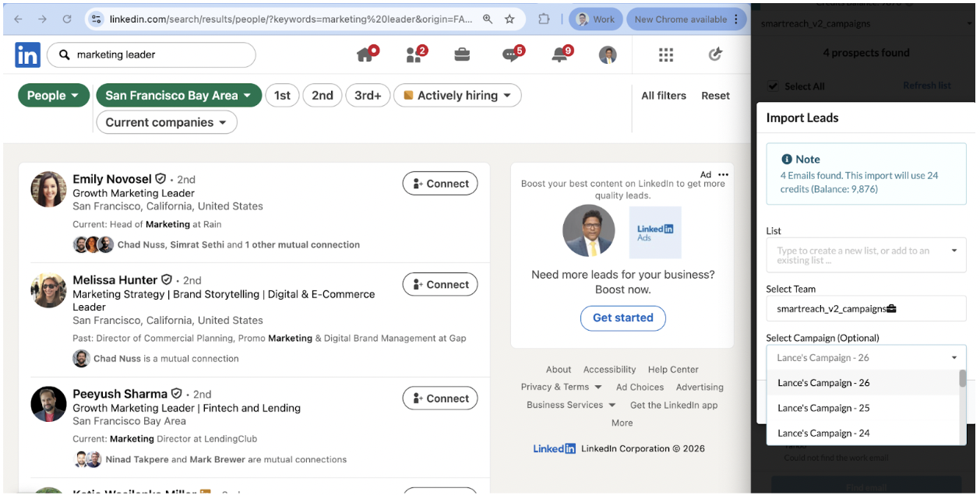Open the Ad Choices footer link

point(640,387)
